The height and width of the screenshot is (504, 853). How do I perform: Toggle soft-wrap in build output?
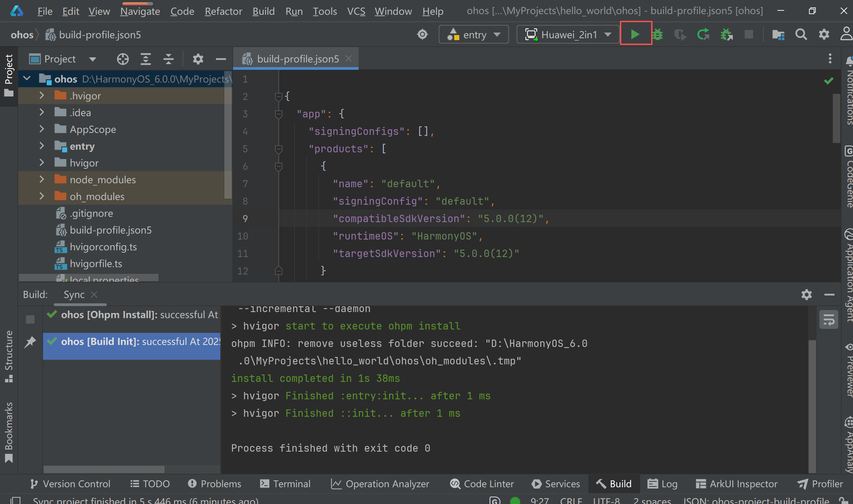[828, 319]
